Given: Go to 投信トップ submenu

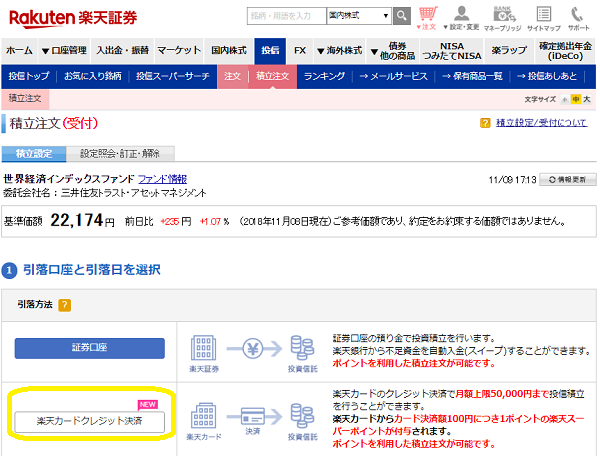Looking at the screenshot, I should 29,76.
